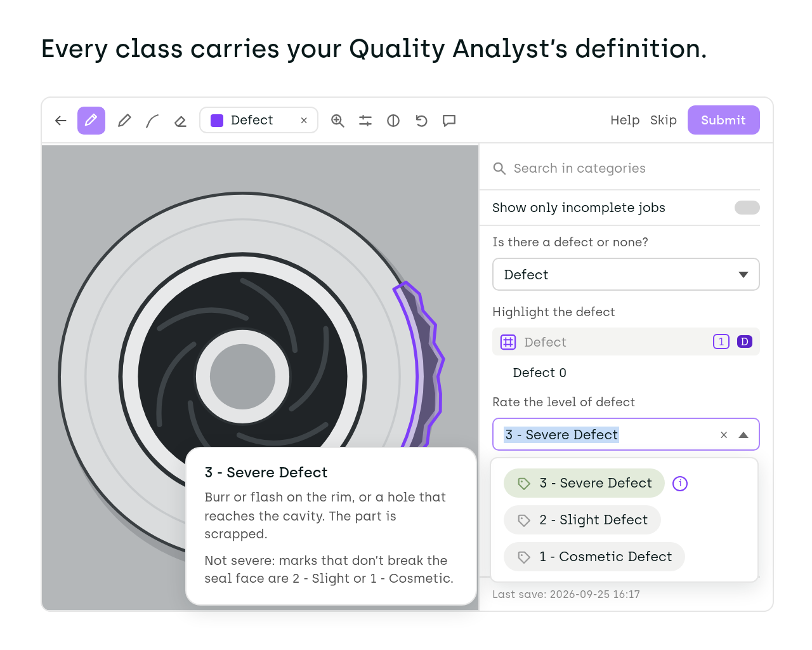Screen dimensions: 812x650
Task: Click the "Highlight the defect" label
Action: click(x=554, y=312)
